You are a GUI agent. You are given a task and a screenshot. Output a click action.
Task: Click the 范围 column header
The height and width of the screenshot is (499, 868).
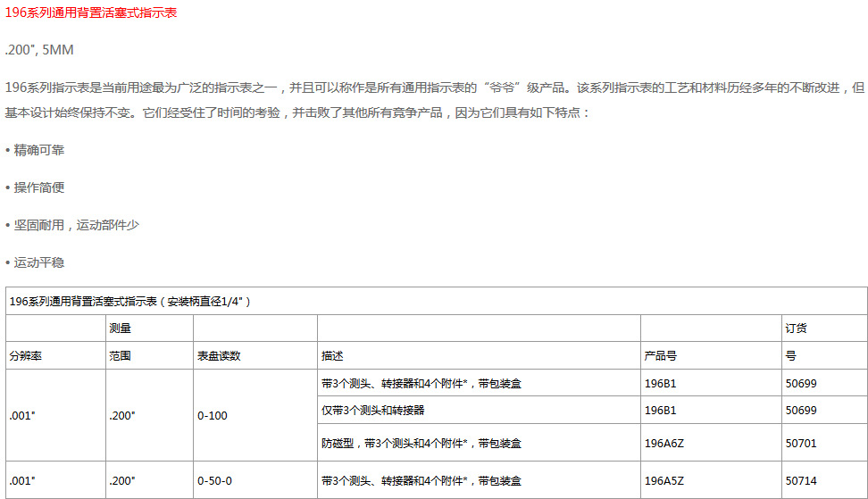pos(121,355)
